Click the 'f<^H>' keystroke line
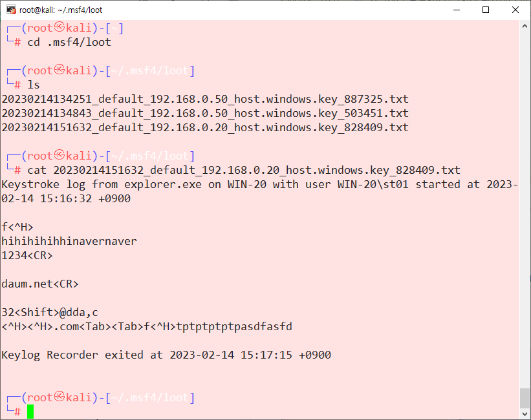531x420 pixels. tap(17, 227)
